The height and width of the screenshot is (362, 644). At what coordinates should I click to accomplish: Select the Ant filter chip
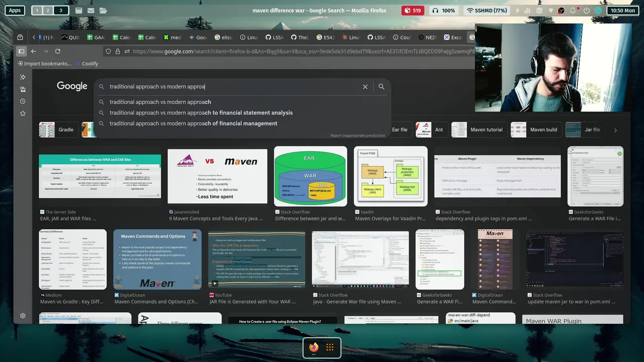click(x=431, y=130)
